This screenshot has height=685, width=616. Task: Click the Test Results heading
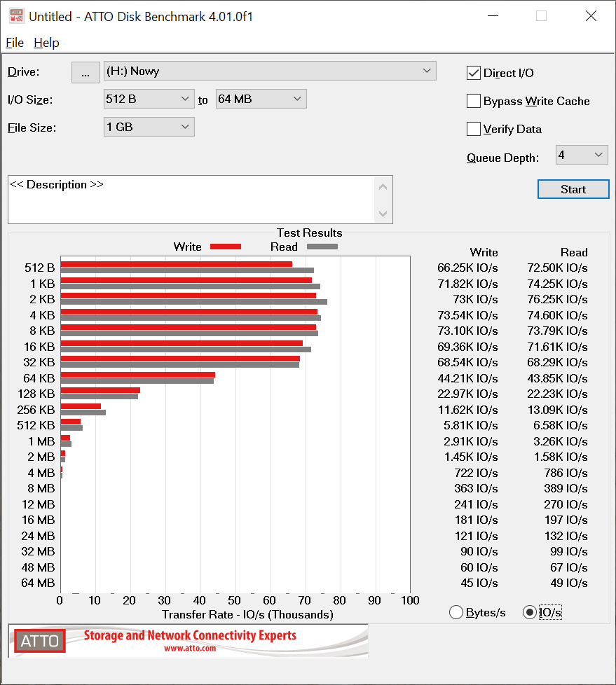coord(310,233)
